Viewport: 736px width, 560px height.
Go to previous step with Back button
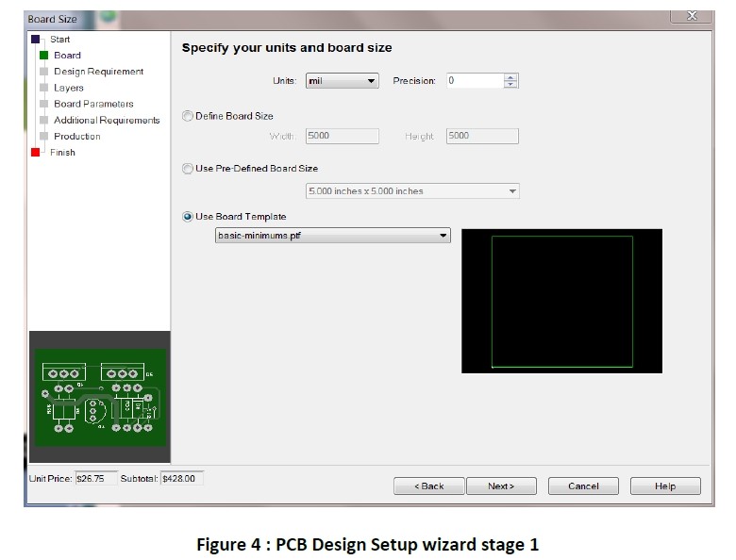point(428,486)
